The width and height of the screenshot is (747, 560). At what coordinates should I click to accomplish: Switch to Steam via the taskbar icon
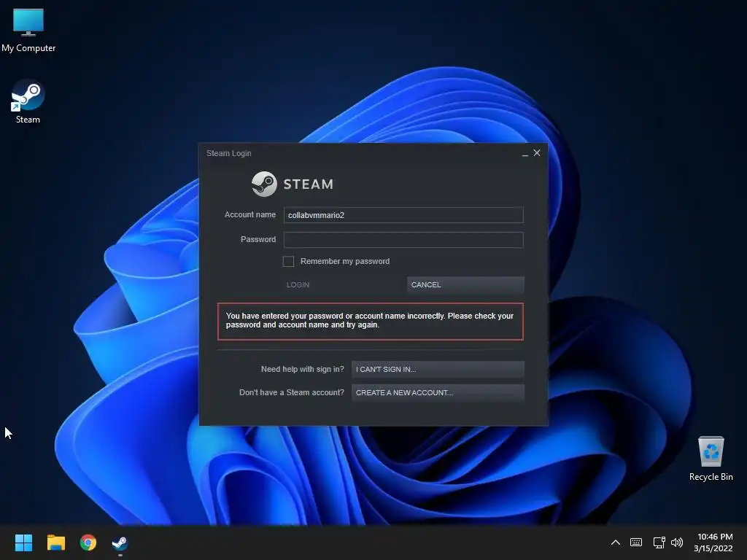pos(120,542)
